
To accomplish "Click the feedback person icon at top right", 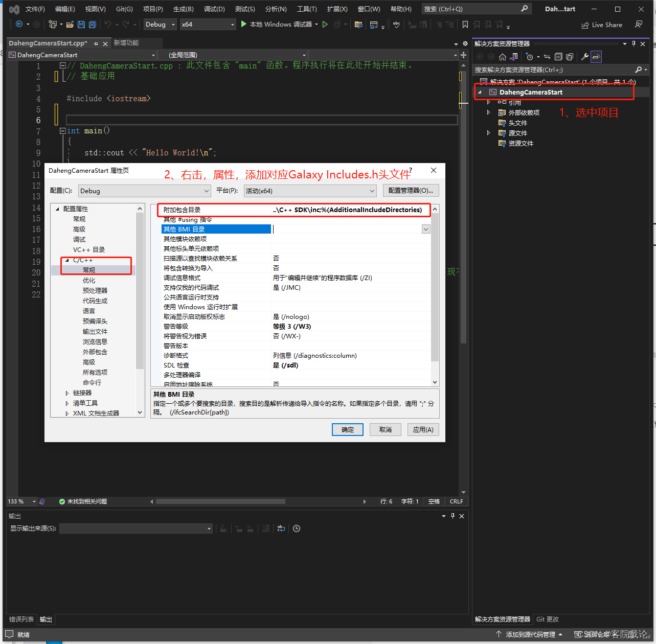I will pos(639,25).
